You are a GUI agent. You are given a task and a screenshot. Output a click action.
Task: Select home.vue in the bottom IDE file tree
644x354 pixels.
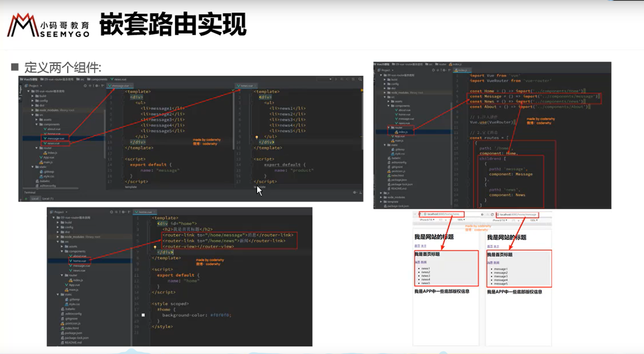(77, 261)
